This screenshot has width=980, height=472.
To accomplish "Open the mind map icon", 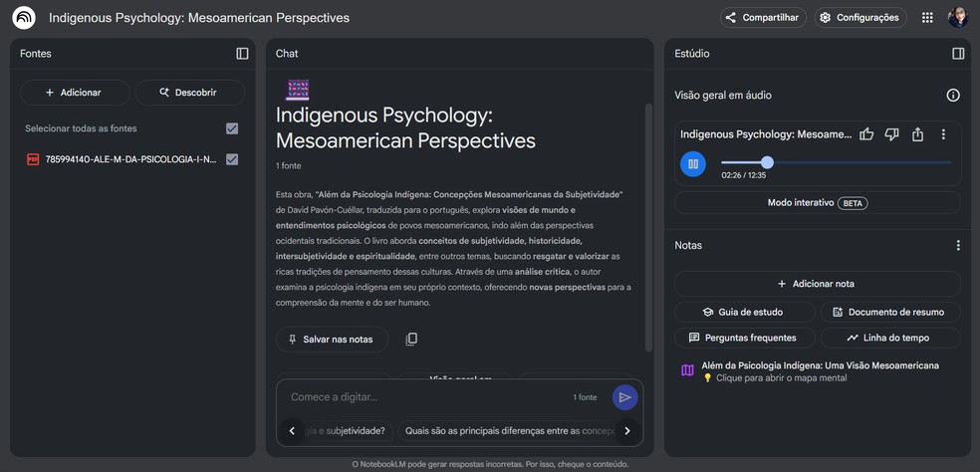I will [x=687, y=370].
